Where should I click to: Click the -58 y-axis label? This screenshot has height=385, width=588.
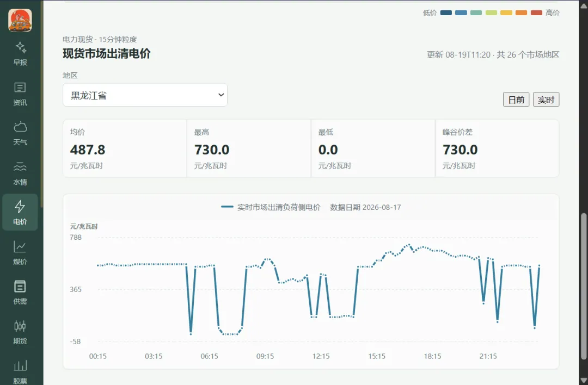tap(75, 341)
